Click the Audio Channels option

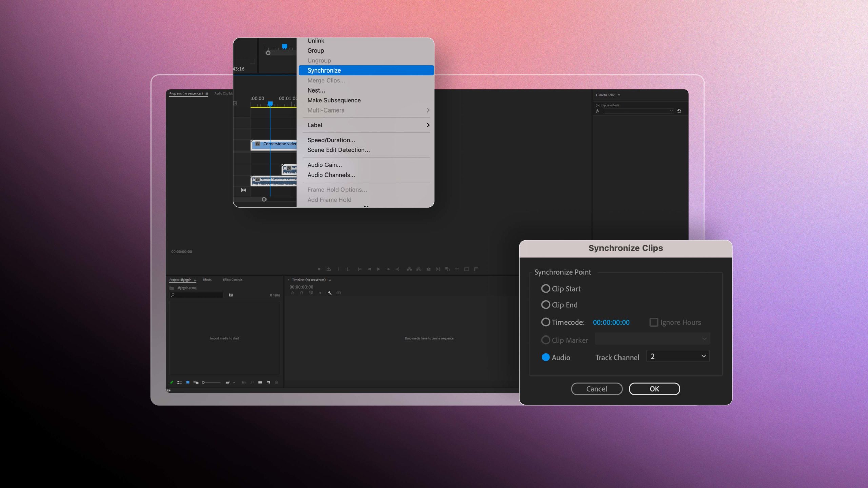point(331,175)
